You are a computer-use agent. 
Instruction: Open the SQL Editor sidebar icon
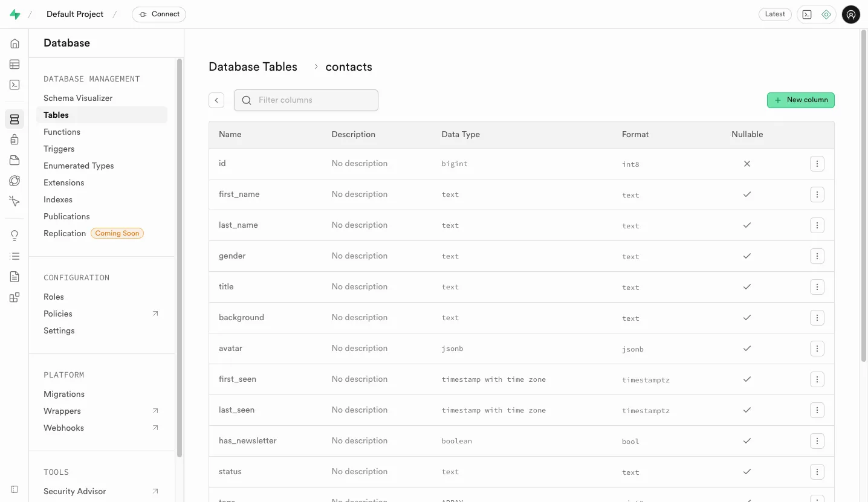(x=15, y=85)
